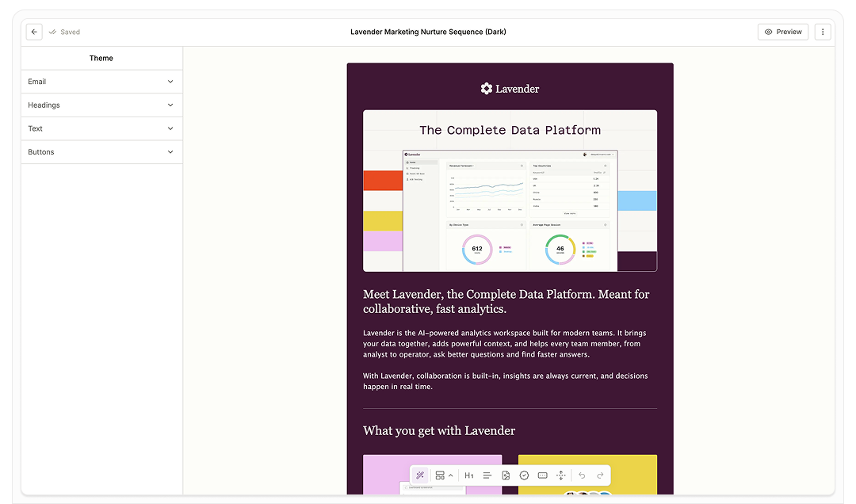Screen dimensions: 856x504
Task: Select the dashboard hero image
Action: [x=510, y=190]
